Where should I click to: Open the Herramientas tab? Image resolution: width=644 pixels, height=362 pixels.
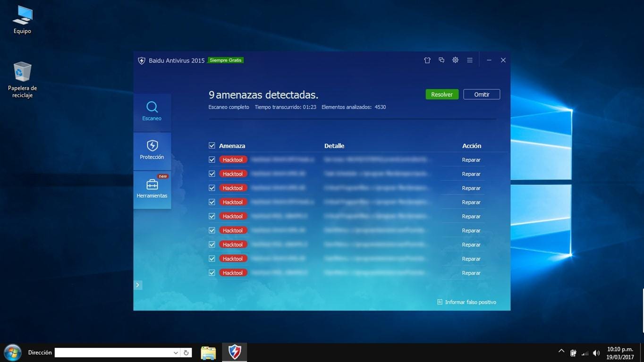tap(152, 190)
